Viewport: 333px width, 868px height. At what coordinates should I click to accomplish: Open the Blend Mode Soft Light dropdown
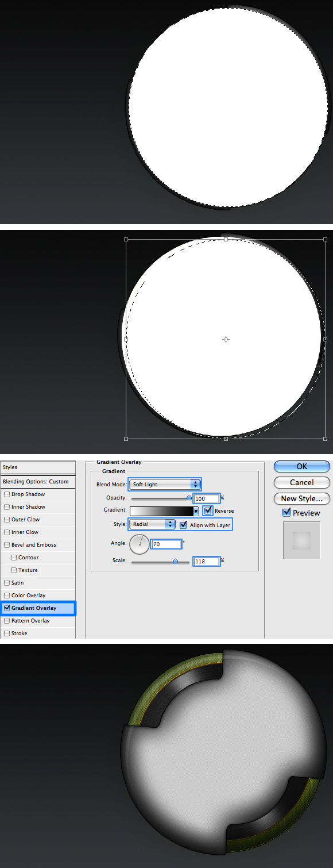(165, 485)
